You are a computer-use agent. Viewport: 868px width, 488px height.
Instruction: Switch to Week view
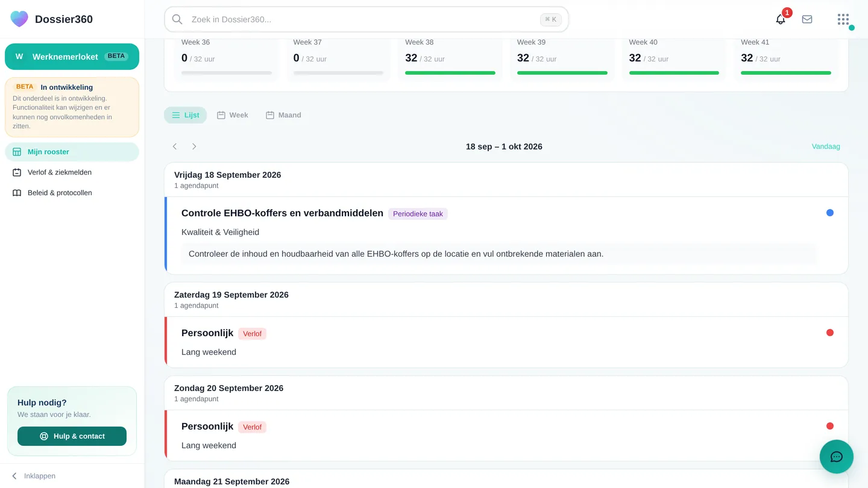point(233,115)
